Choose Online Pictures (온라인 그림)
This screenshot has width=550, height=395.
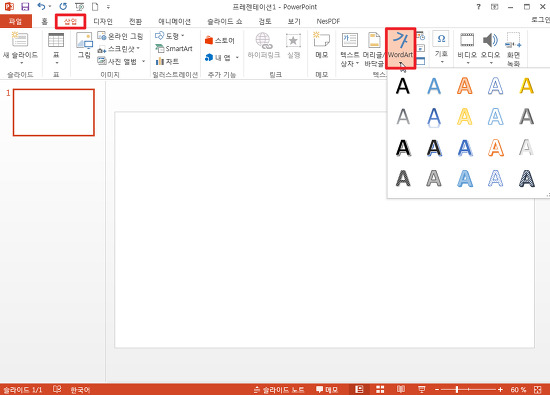(120, 36)
